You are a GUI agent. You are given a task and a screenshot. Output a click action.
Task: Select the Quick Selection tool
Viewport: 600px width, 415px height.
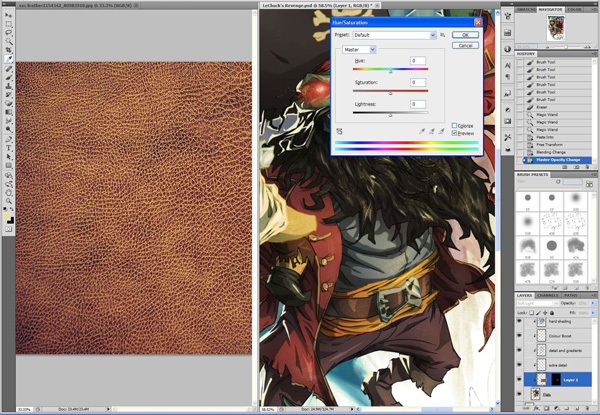point(8,41)
